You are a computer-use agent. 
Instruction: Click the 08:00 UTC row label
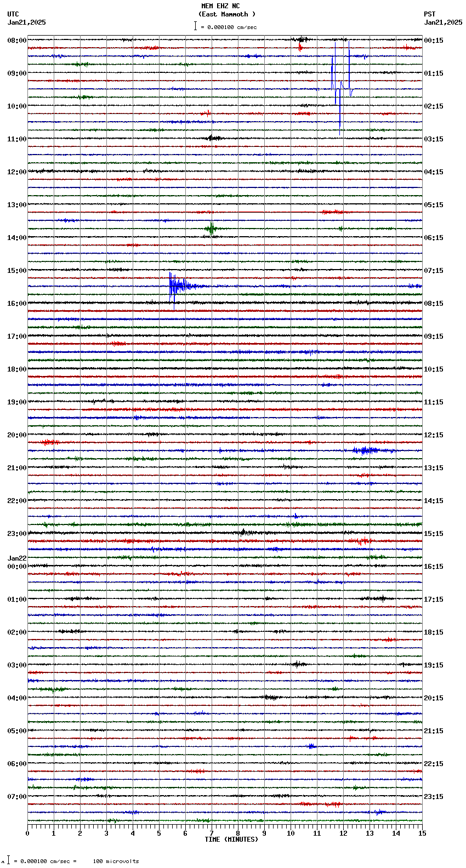point(17,41)
